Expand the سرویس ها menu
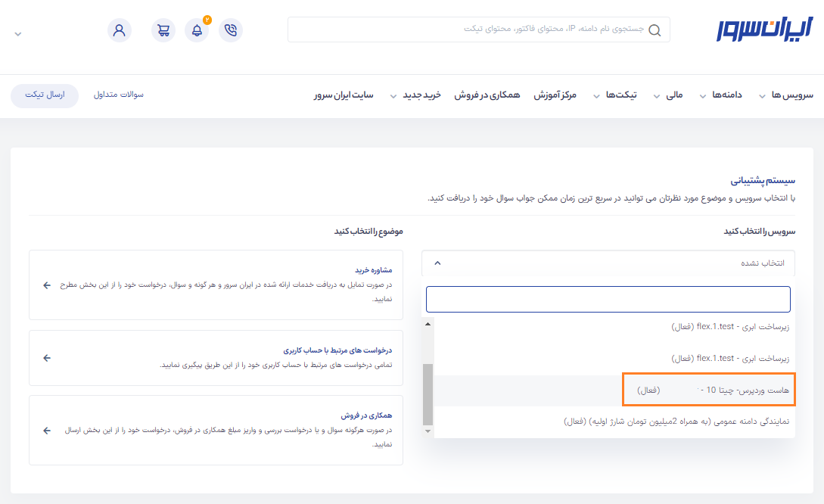Screen dimensions: 824x504 point(785,95)
